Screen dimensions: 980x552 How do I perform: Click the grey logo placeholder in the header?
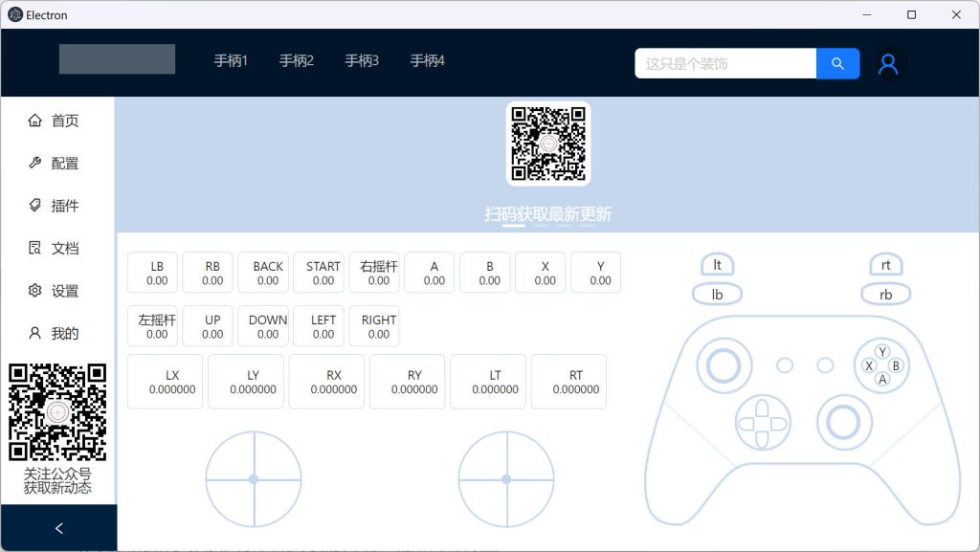click(x=117, y=59)
